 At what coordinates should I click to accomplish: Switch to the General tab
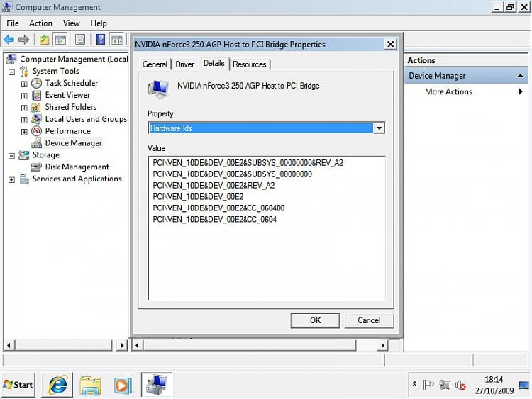tap(155, 64)
